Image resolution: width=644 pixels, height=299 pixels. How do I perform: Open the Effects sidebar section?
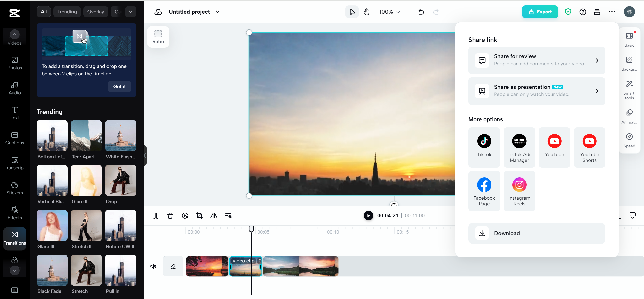15,213
